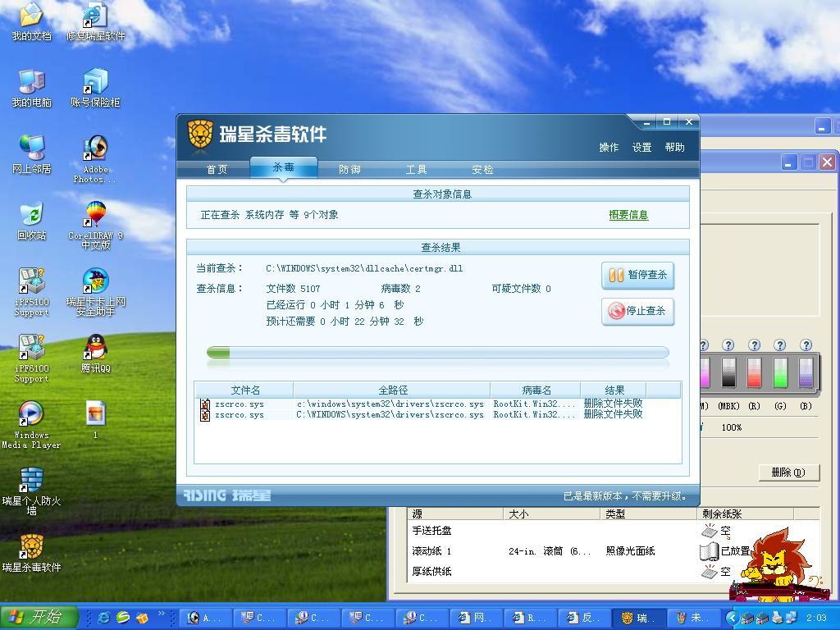The width and height of the screenshot is (840, 630).
Task: Click the 开始 Start button
Action: click(x=39, y=617)
